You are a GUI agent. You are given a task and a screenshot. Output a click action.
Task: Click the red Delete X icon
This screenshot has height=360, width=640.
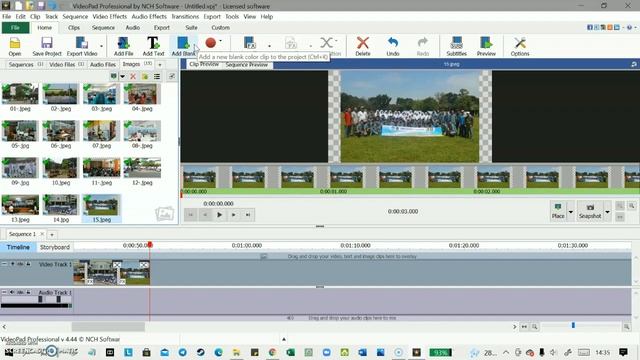pos(362,46)
